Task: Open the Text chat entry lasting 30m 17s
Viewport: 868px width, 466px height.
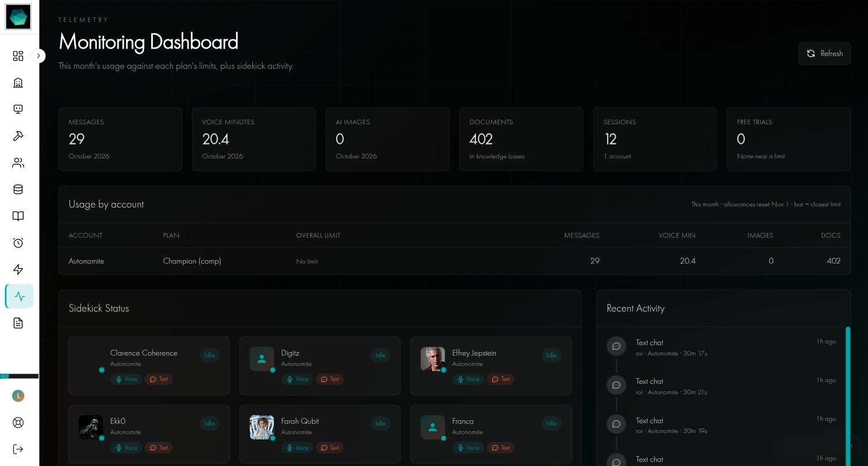Action: click(x=721, y=347)
